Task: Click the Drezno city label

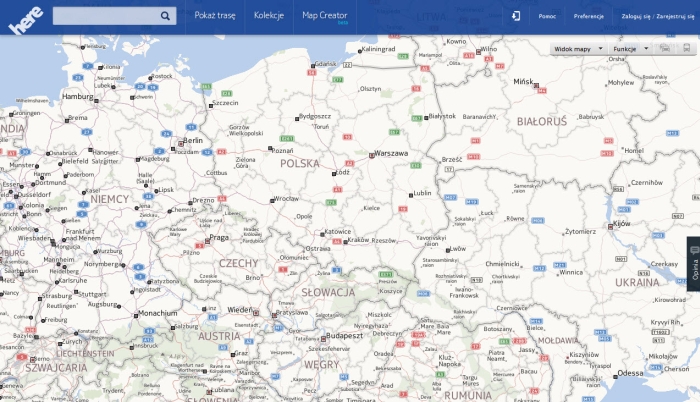Action: pos(204,200)
